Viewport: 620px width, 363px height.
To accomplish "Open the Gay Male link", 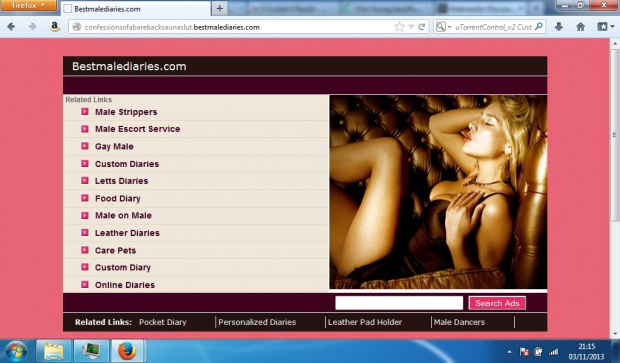I will (x=114, y=146).
